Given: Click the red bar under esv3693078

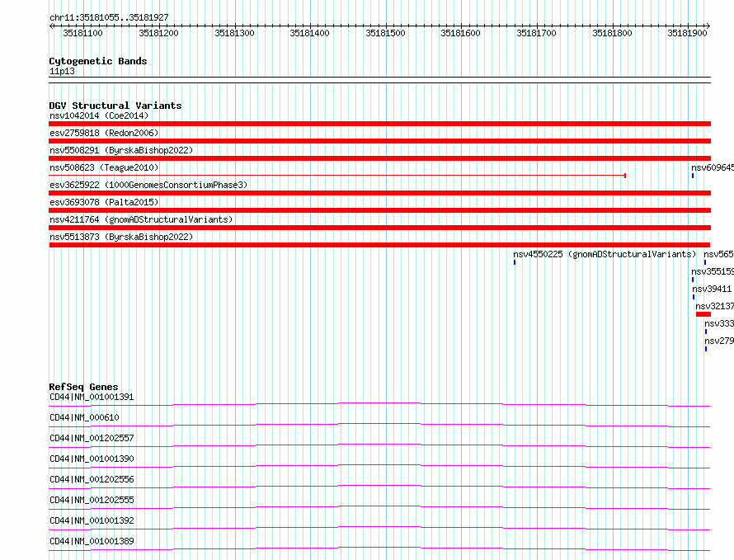Looking at the screenshot, I should click(379, 210).
